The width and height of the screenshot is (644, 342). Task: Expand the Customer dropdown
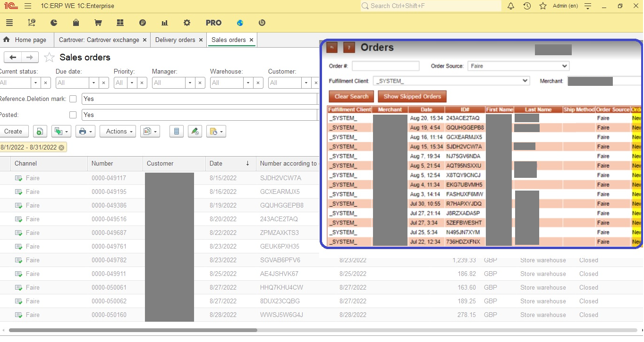tap(306, 83)
